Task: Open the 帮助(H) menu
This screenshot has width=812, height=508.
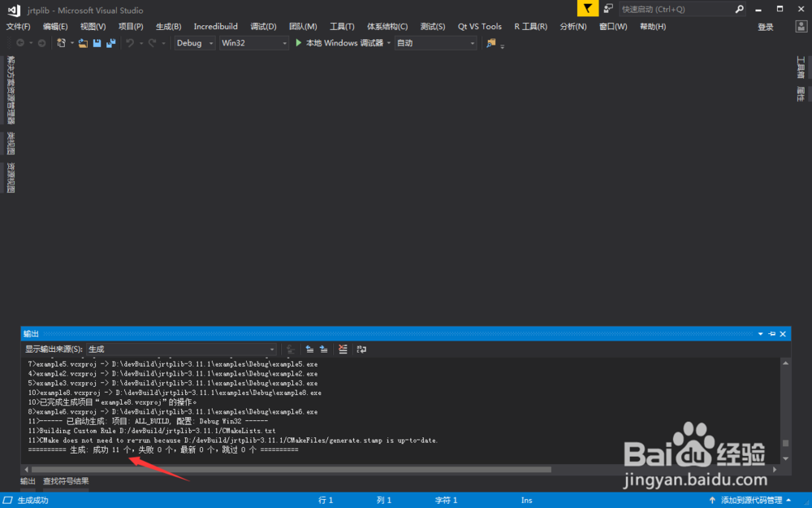Action: tap(653, 27)
